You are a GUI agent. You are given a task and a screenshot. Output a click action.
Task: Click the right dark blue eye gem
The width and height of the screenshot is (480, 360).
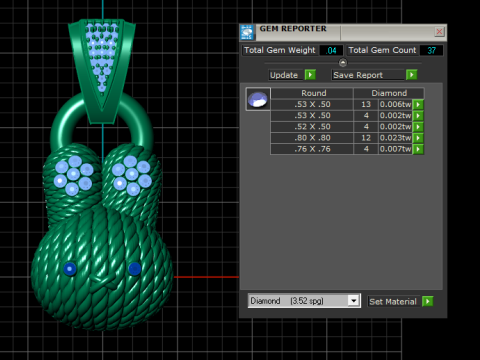point(134,269)
